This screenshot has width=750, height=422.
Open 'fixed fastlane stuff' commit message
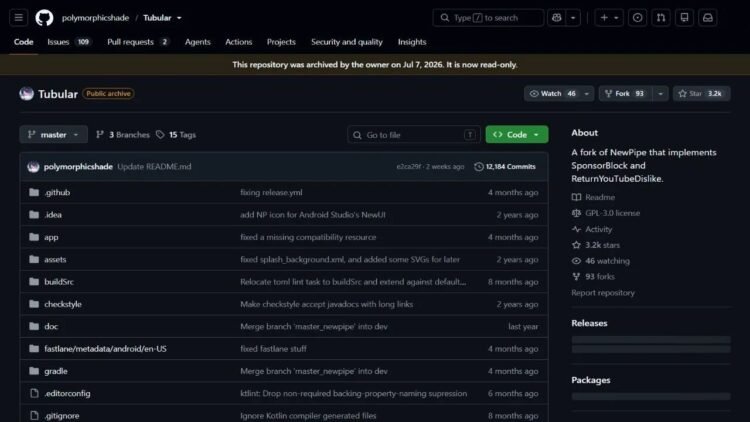point(273,349)
